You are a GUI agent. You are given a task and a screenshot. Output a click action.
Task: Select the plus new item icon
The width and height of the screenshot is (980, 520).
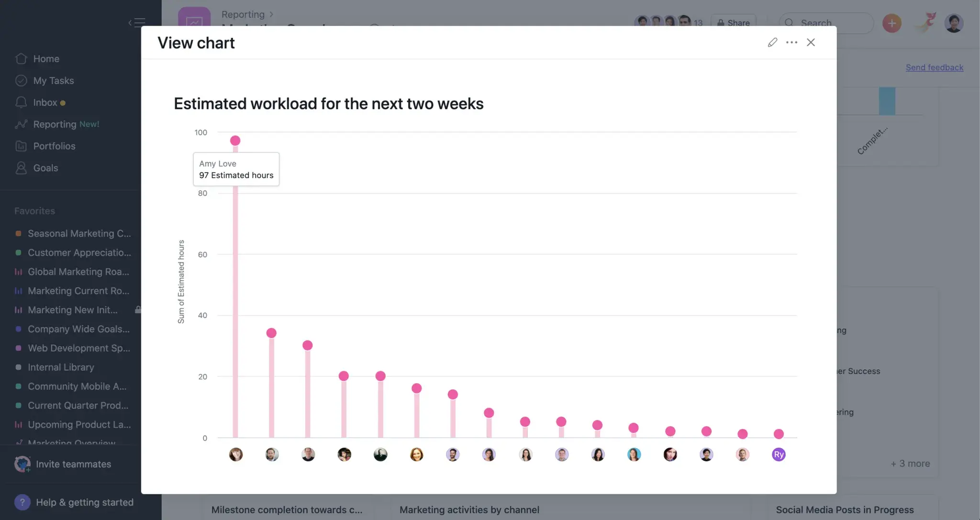tap(893, 23)
